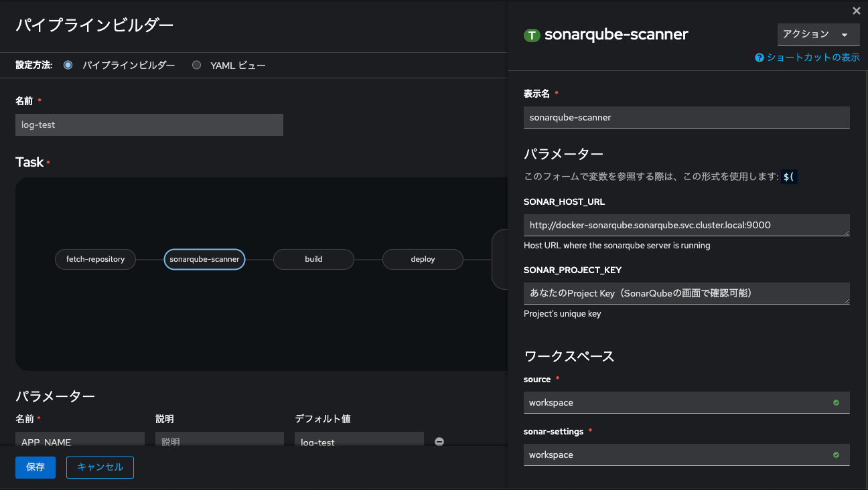Screen dimensions: 868x490
Task: Open the ショートカットの表示 link
Action: click(813, 58)
